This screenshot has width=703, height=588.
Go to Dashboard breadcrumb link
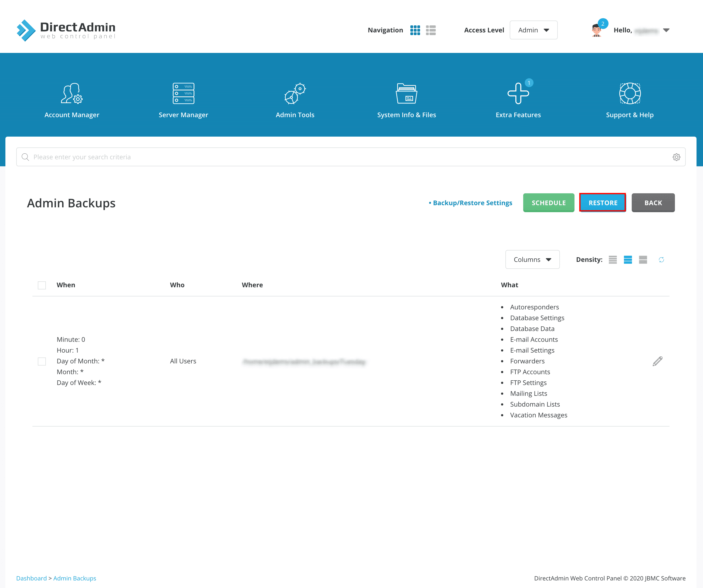(x=32, y=578)
